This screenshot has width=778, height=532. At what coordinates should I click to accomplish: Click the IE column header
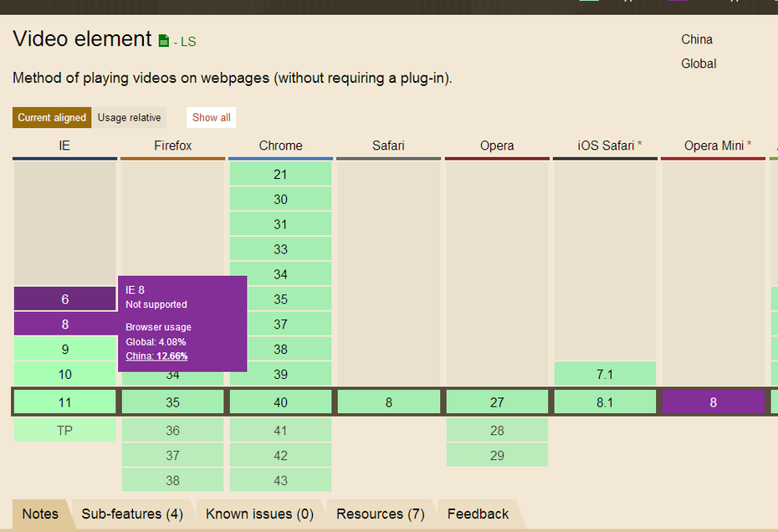tap(64, 146)
